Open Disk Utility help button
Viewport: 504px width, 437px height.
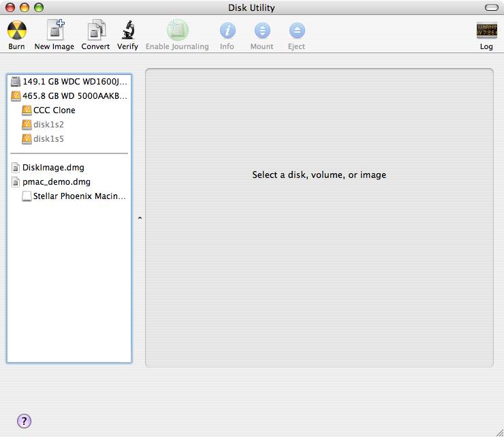point(24,421)
